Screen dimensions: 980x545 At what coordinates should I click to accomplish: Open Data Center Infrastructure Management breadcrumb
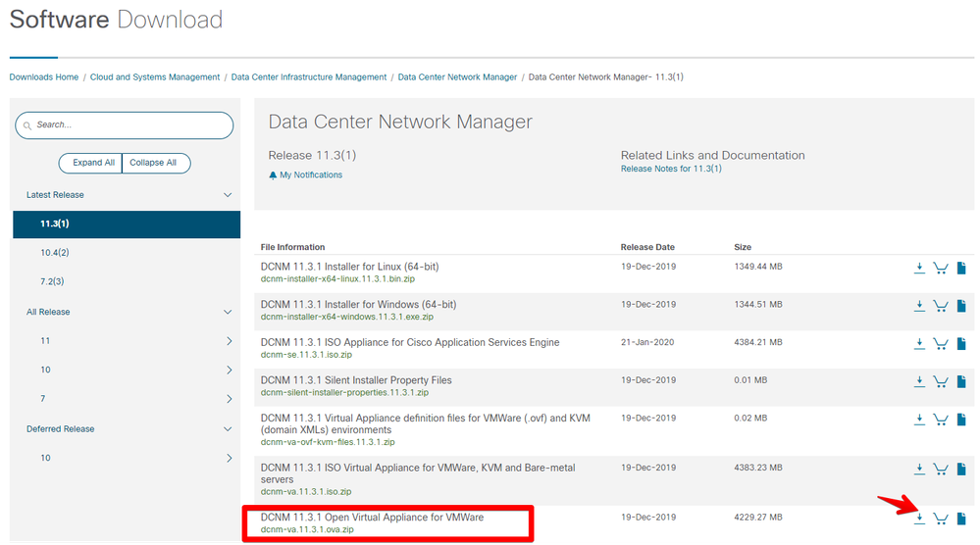click(x=309, y=76)
